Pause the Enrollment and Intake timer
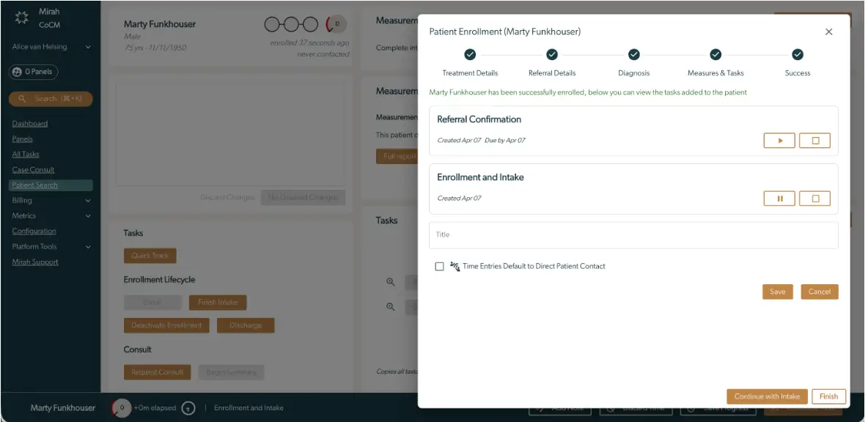 779,198
